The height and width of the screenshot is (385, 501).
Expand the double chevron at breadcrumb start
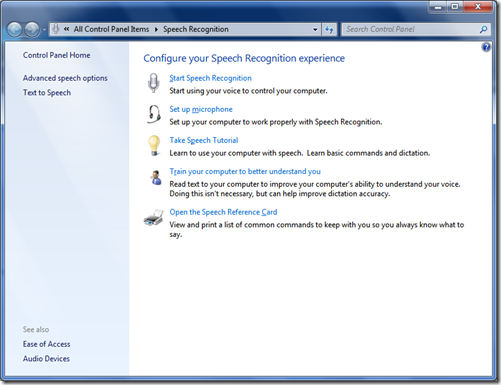[67, 29]
